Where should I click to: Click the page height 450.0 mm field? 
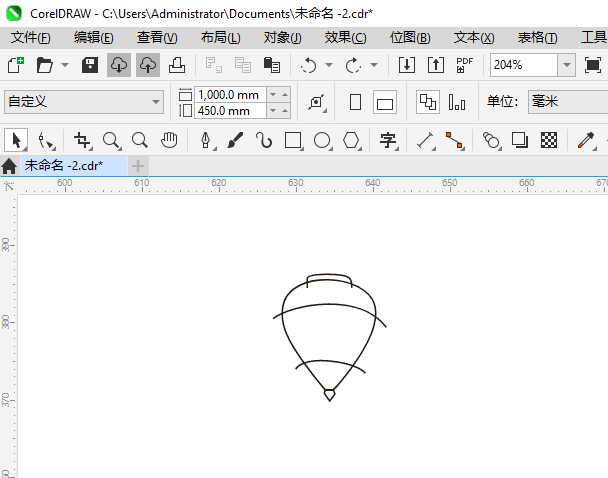tap(230, 111)
